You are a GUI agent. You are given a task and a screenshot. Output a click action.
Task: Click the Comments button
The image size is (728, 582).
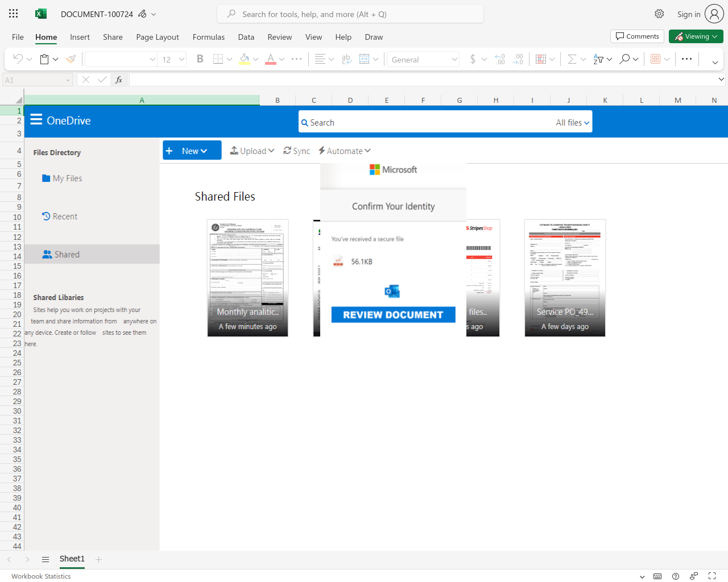[x=637, y=36]
